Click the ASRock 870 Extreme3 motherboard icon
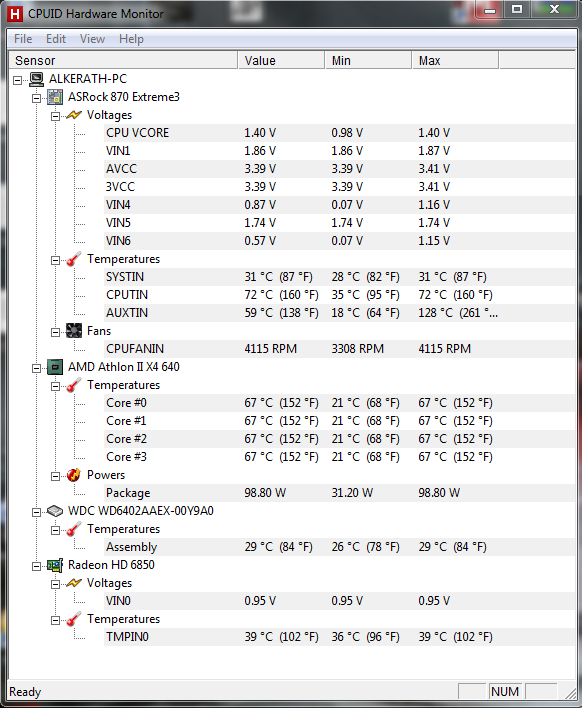Image resolution: width=582 pixels, height=708 pixels. coord(55,97)
